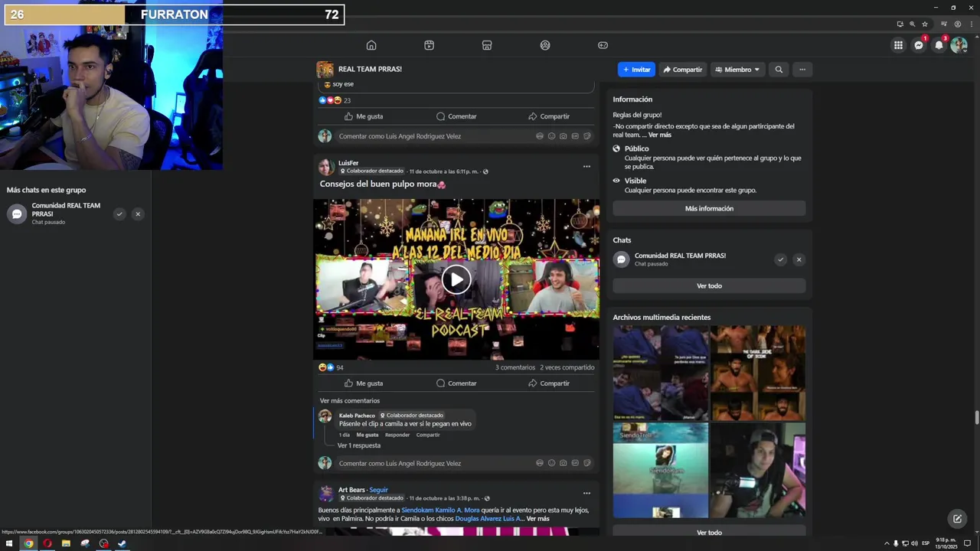Open volume control in system tray
The image size is (980, 551).
click(915, 543)
